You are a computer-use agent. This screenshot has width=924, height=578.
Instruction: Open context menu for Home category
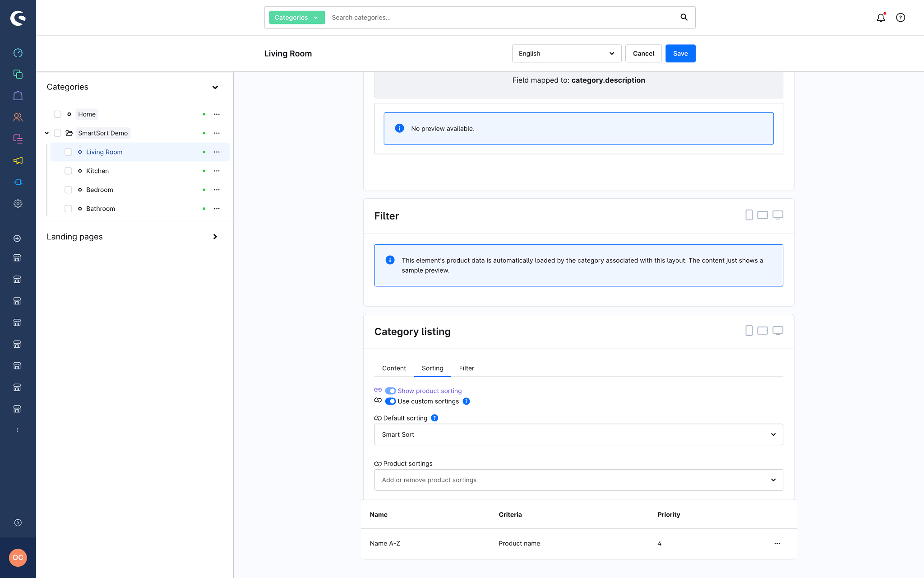point(217,114)
